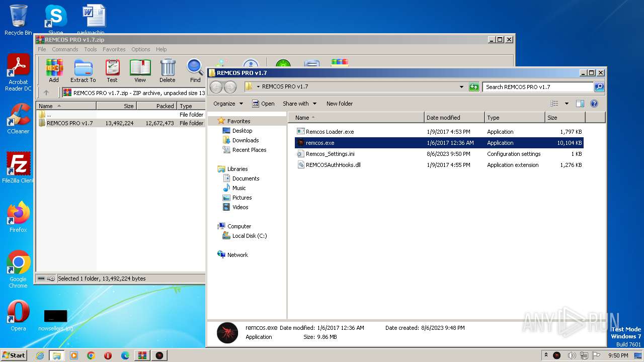Select the Remcos_Settings.ini file
Viewport: 644px width, 362px height.
coord(439,154)
